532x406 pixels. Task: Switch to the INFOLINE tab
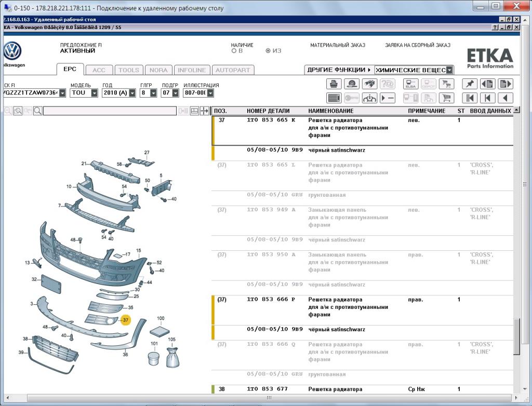pos(192,70)
